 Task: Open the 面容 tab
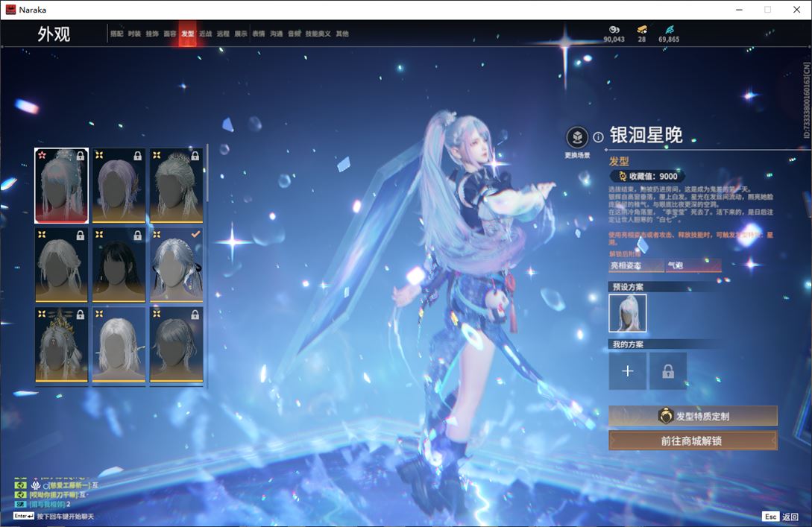click(x=170, y=34)
